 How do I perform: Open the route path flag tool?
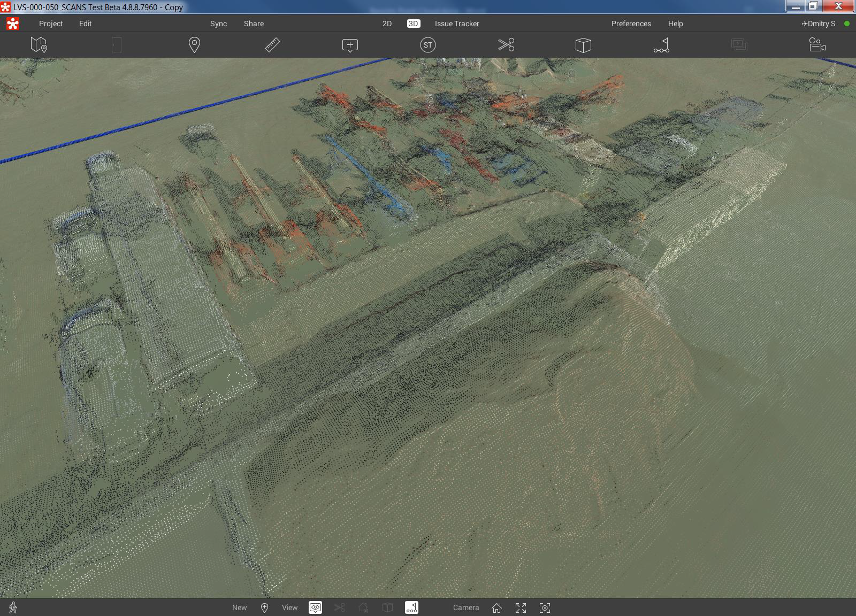tap(661, 45)
